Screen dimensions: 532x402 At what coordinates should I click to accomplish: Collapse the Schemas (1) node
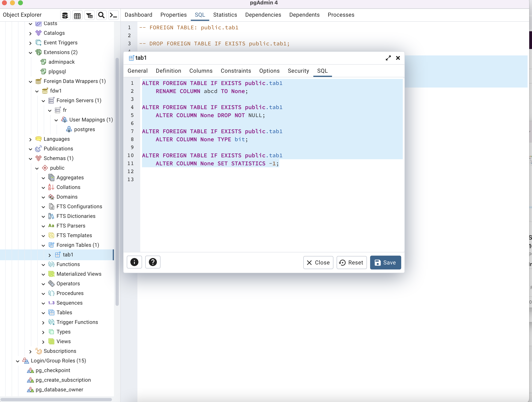30,159
